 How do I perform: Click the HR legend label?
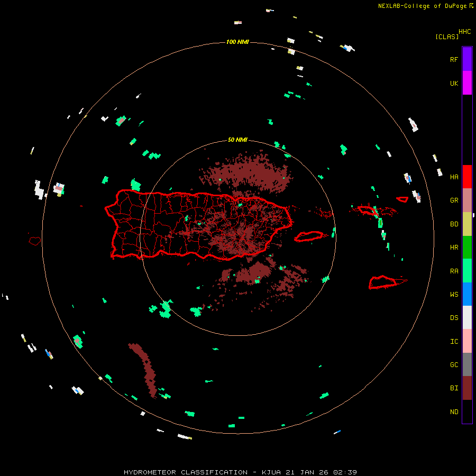coord(454,248)
